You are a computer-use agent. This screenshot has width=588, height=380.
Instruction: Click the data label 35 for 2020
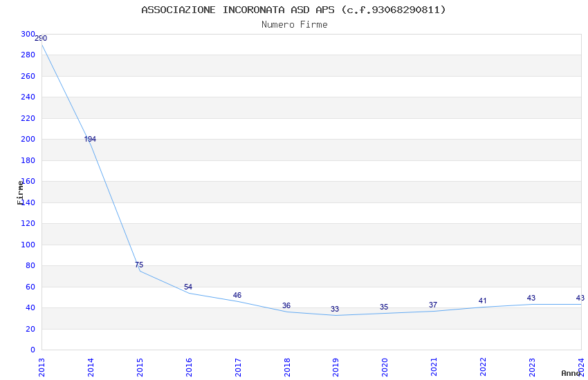[384, 307]
